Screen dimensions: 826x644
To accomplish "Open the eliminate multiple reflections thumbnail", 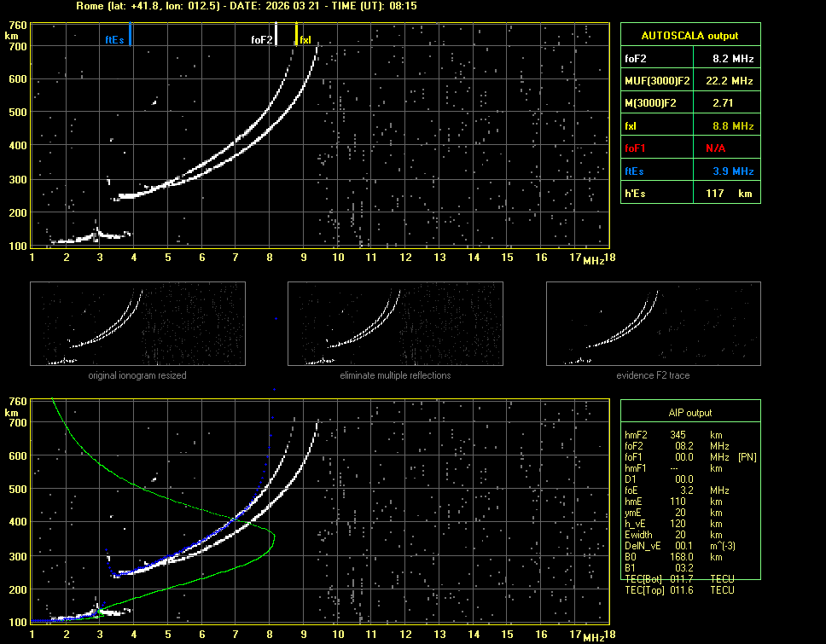I will pos(395,325).
